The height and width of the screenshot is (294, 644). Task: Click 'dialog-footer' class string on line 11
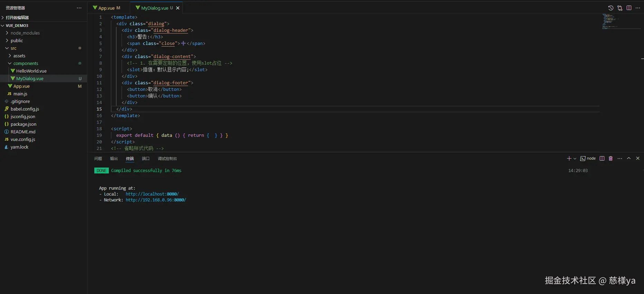click(x=171, y=83)
